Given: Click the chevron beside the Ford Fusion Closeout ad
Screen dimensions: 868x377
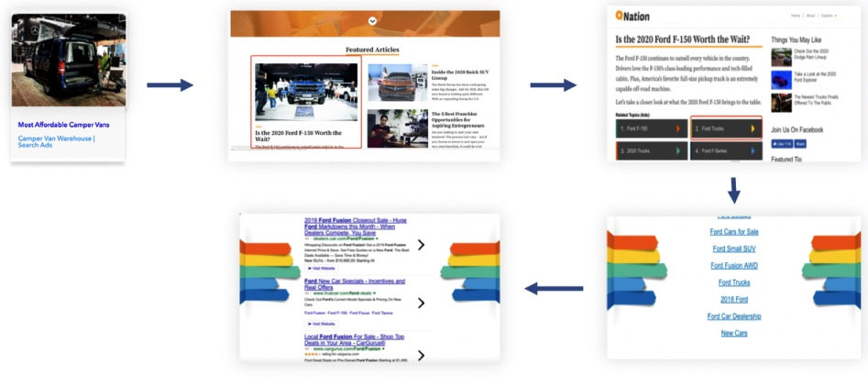Looking at the screenshot, I should pyautogui.click(x=422, y=245).
